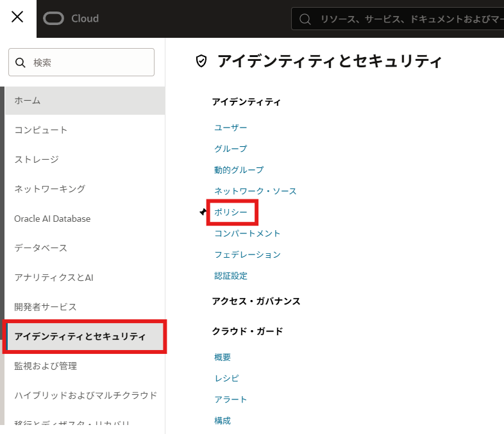Select アイデンティティとセキュリティ in the menu
The image size is (504, 434).
tap(85, 337)
